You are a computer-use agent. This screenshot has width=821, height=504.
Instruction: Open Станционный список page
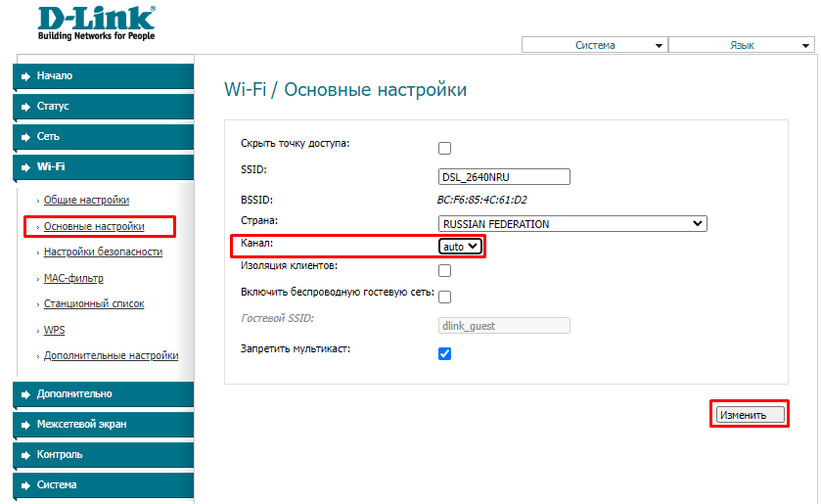[x=94, y=304]
